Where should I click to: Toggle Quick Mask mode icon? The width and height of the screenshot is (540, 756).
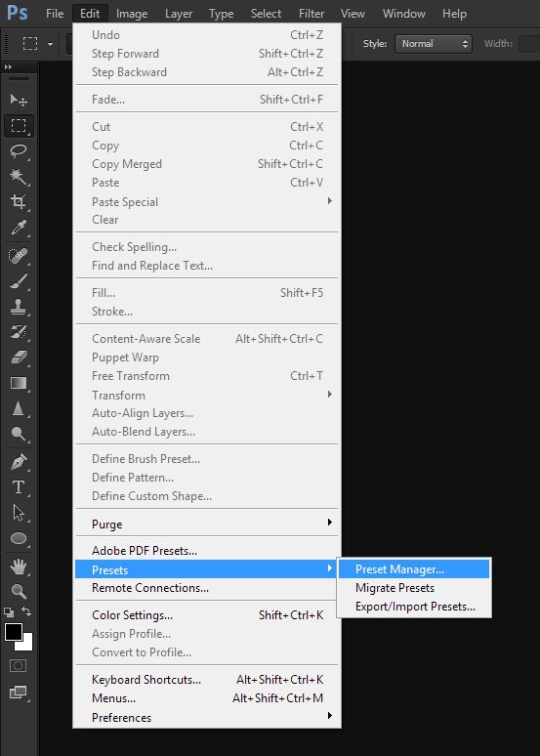[19, 666]
